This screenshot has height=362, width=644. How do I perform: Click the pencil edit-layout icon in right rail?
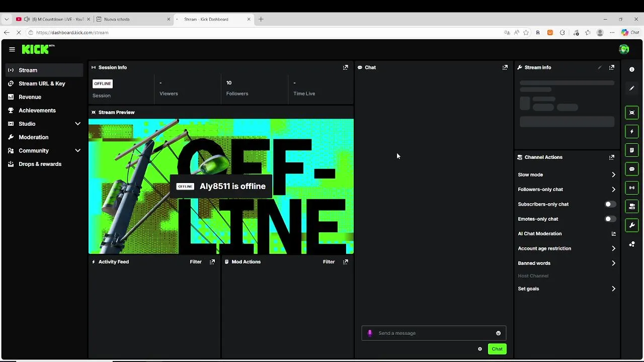[x=632, y=88]
